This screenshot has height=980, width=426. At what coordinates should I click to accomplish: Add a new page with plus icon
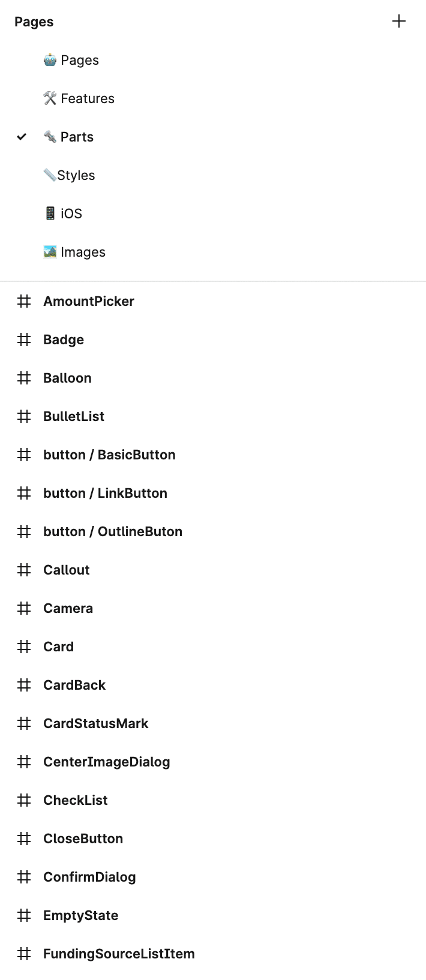click(399, 22)
